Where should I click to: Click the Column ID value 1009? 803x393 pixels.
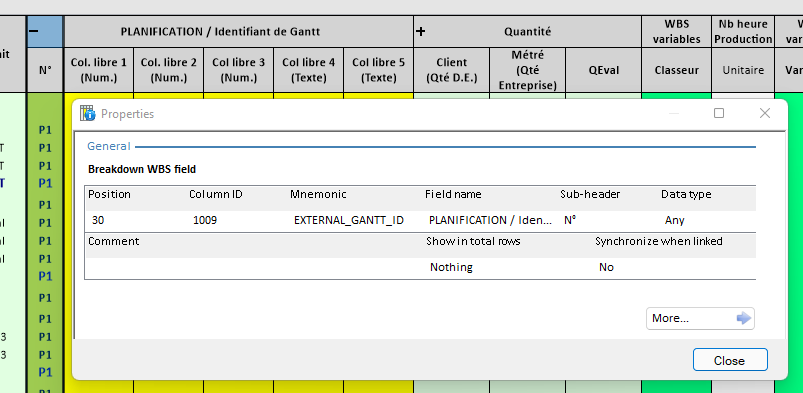tap(205, 220)
